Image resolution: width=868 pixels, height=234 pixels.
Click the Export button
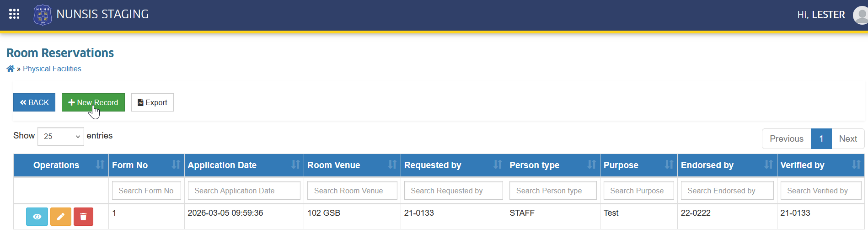(x=152, y=102)
